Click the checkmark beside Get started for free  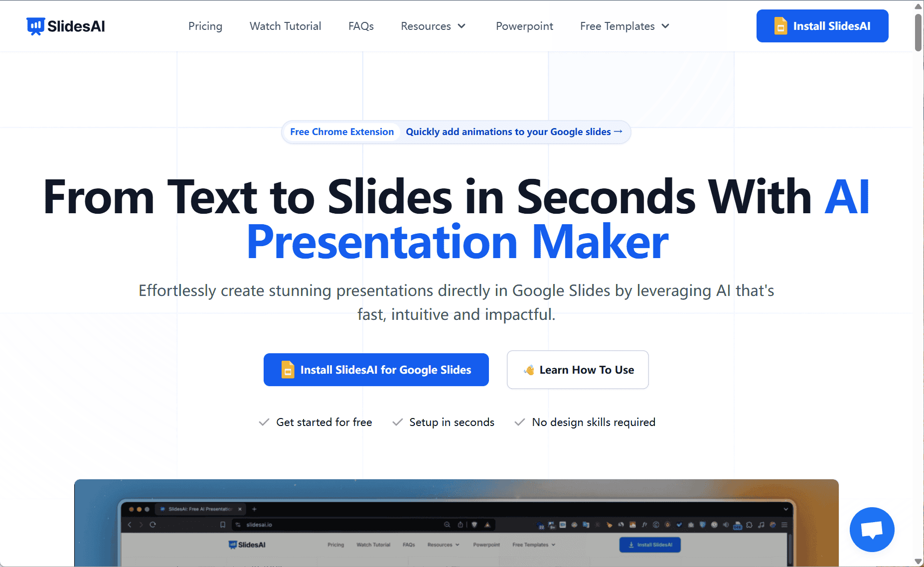[x=264, y=422]
